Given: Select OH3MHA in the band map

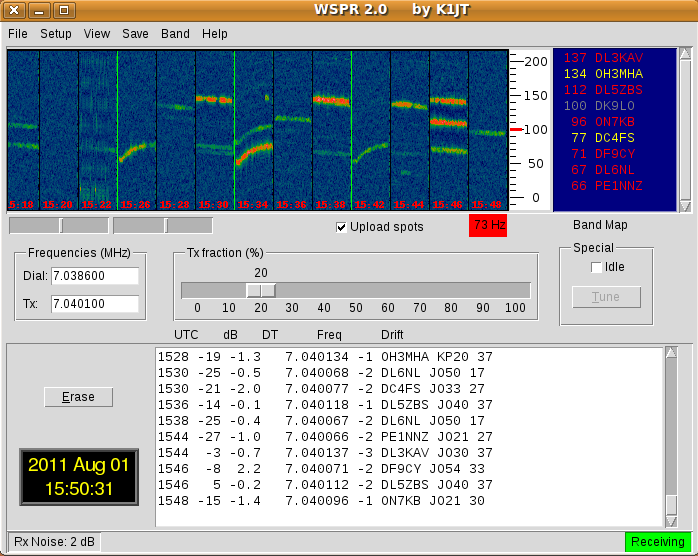Looking at the screenshot, I should (x=603, y=74).
